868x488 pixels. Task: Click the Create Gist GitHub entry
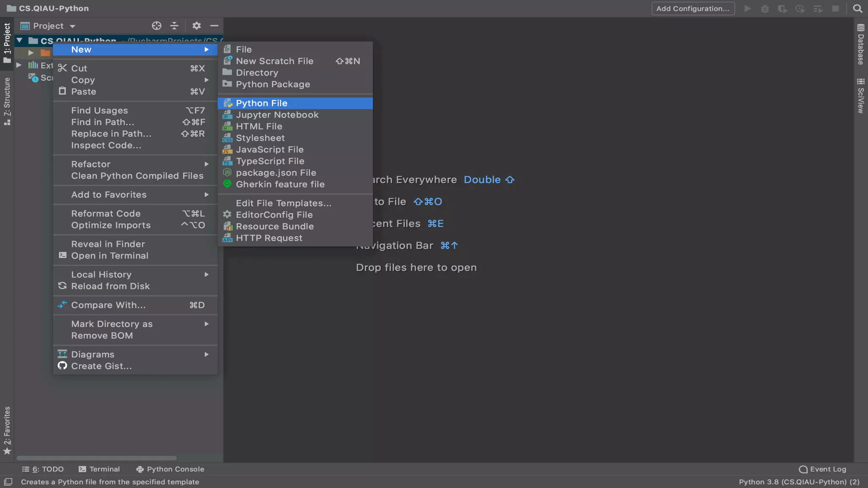click(101, 366)
